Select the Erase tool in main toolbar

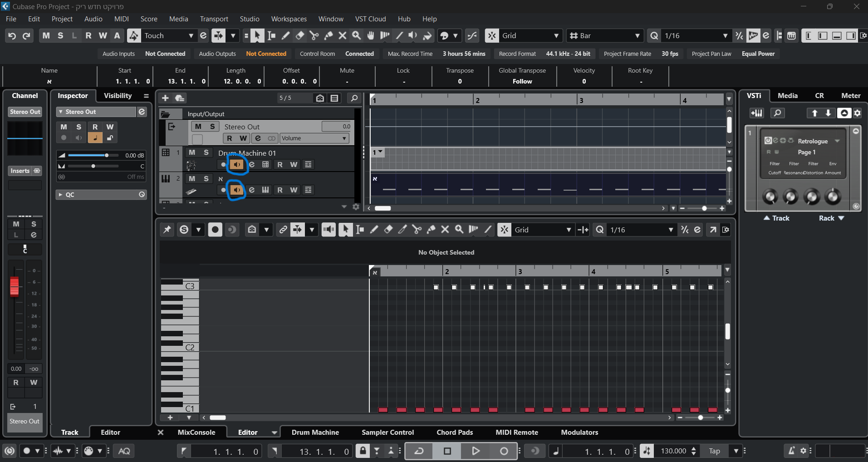[299, 35]
